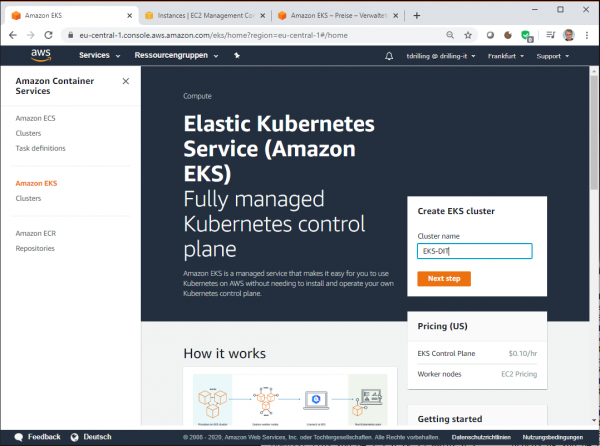Open Amazon ECR in the sidebar
This screenshot has height=446, width=600.
coord(36,233)
